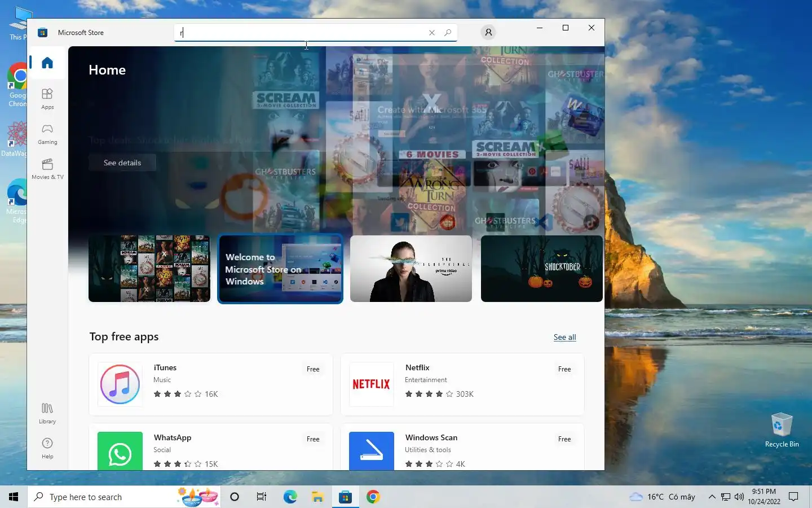Select the WhatsApp app title
This screenshot has width=812, height=508.
tap(173, 437)
